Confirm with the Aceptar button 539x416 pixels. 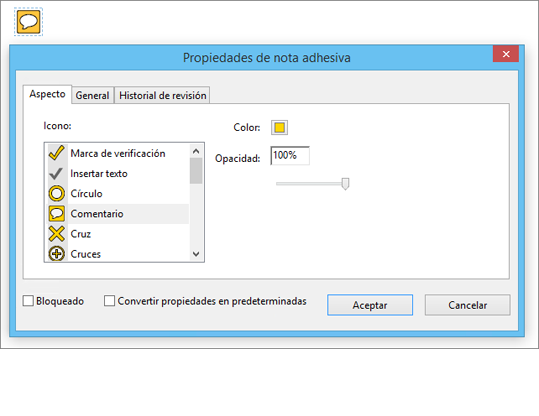tap(370, 305)
